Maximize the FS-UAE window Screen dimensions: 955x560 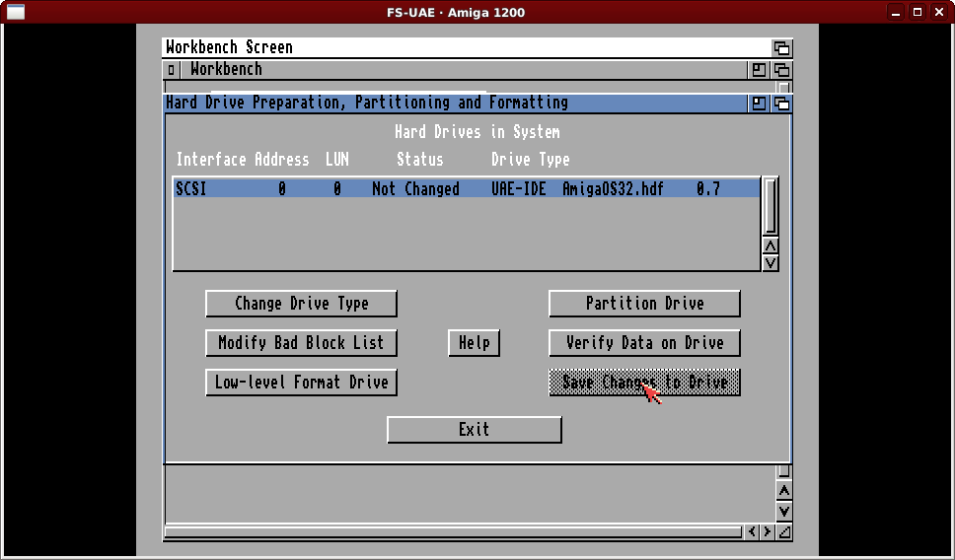(x=918, y=12)
